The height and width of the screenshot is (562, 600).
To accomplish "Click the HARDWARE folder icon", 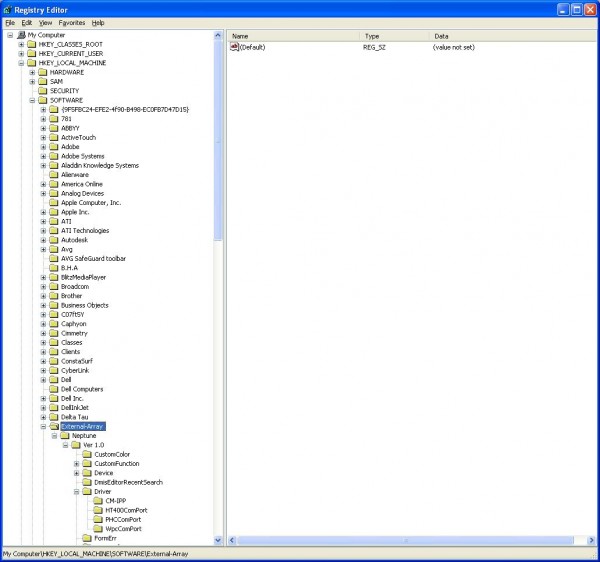I will coord(43,72).
